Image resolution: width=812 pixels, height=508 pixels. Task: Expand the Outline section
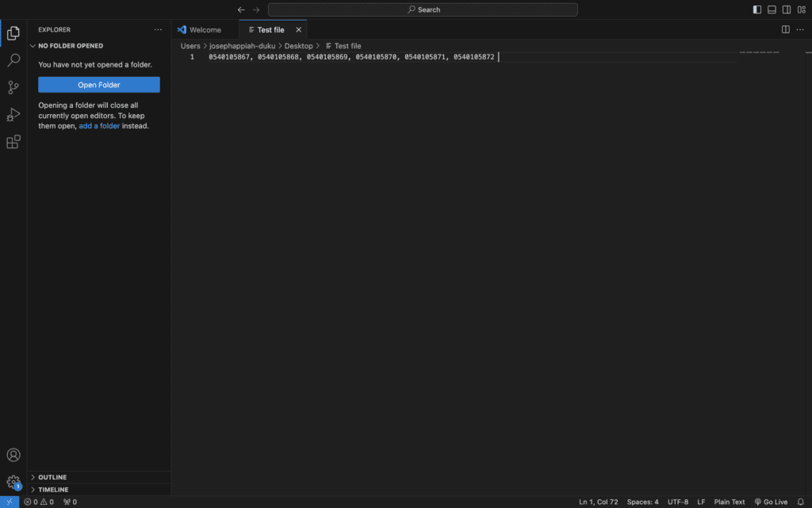(x=52, y=477)
